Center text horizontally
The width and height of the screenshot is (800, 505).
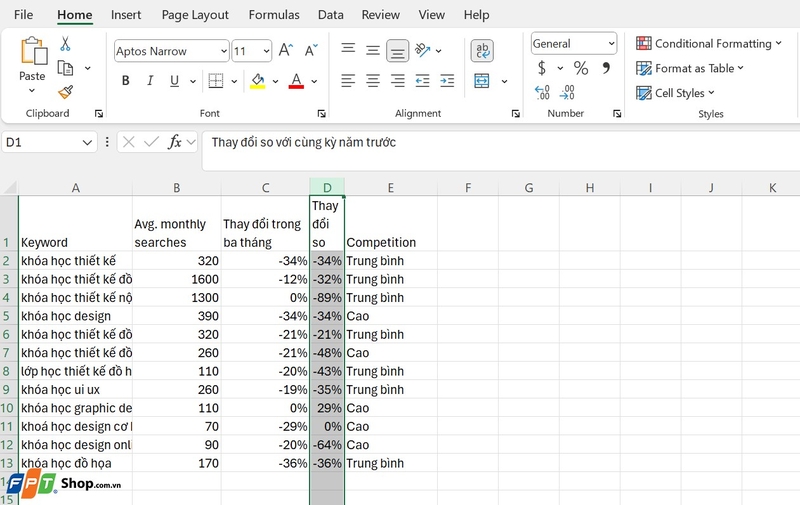(x=373, y=81)
